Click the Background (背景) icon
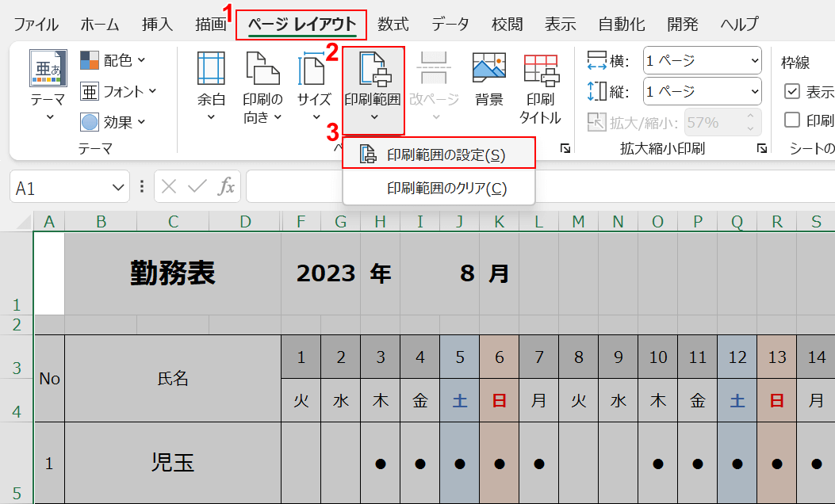Screen dimensions: 835x504 [489, 70]
